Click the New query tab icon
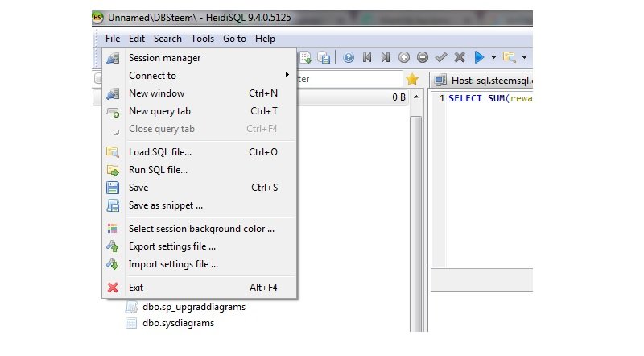The width and height of the screenshot is (644, 356). 113,112
